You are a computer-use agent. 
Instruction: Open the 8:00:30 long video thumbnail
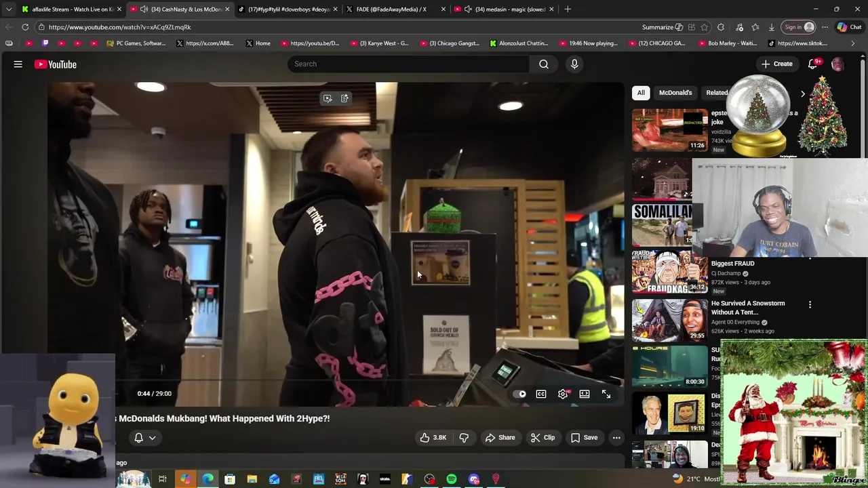click(x=670, y=366)
